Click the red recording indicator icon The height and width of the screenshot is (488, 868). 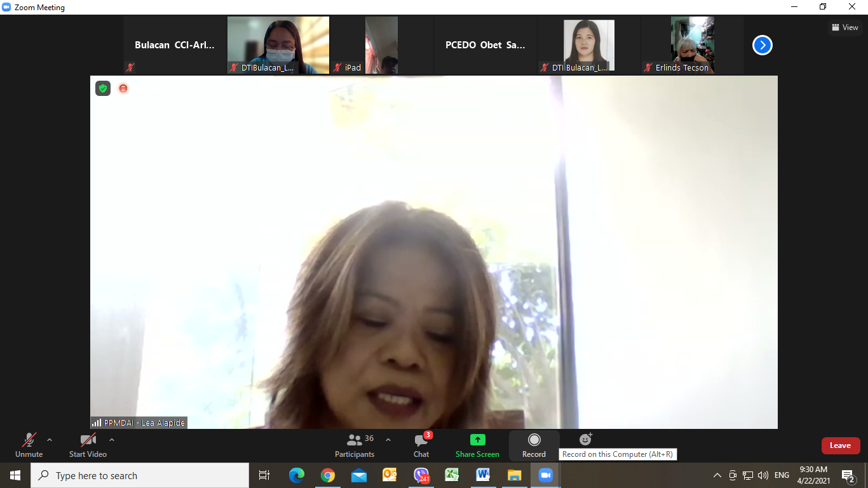123,88
